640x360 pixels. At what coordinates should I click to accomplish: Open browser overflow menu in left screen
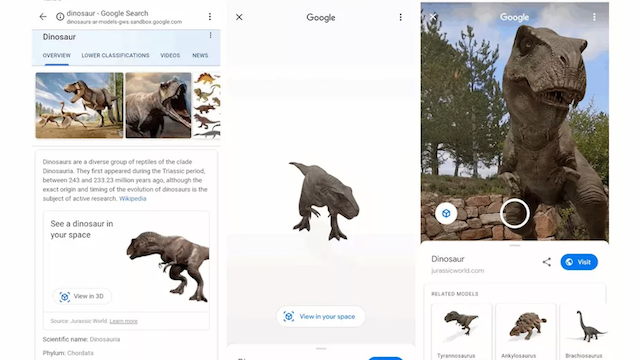(x=210, y=16)
